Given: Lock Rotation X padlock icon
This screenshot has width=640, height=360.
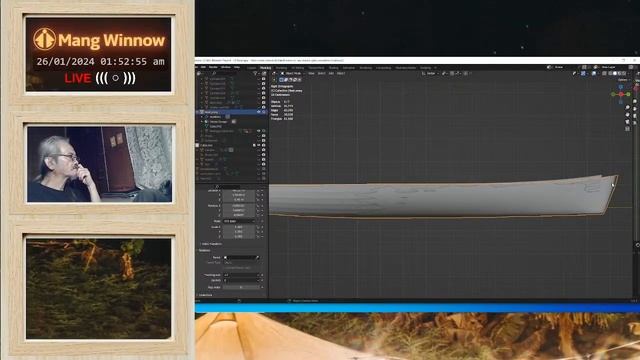Looking at the screenshot, I should [258, 206].
